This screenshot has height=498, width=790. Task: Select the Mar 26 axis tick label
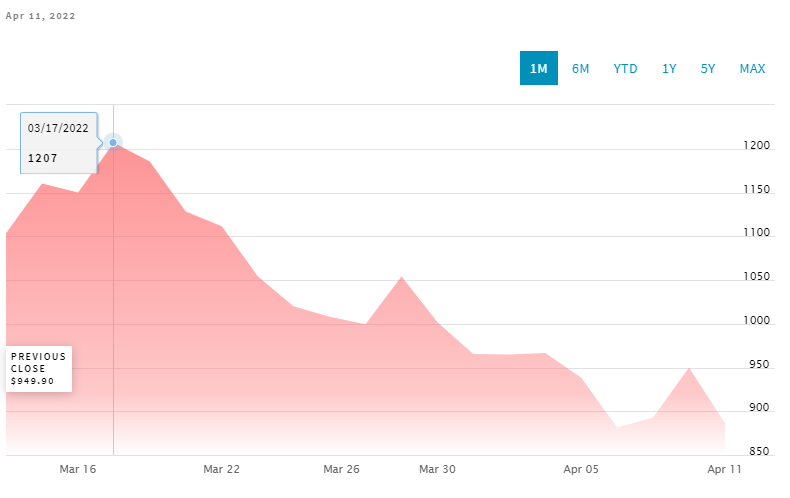pos(341,469)
